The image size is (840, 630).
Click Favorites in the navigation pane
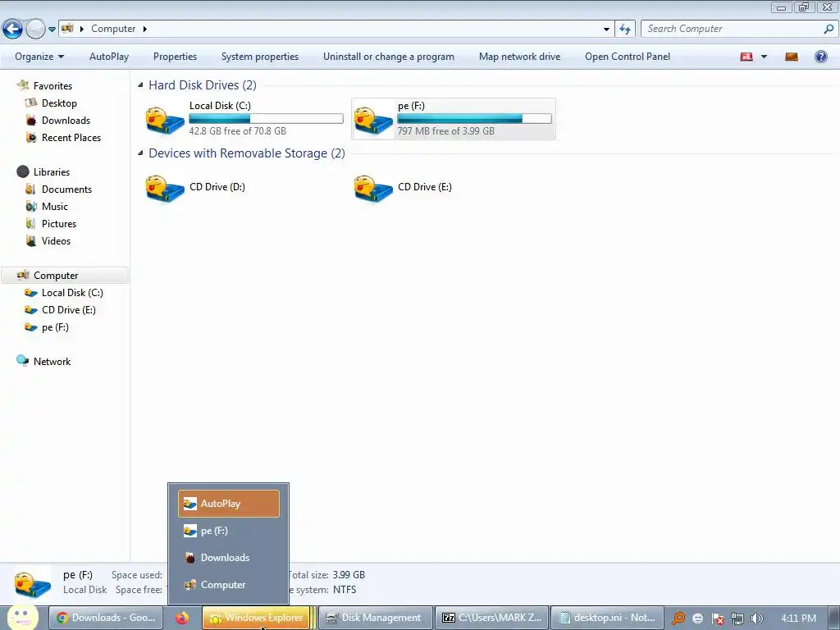coord(52,85)
